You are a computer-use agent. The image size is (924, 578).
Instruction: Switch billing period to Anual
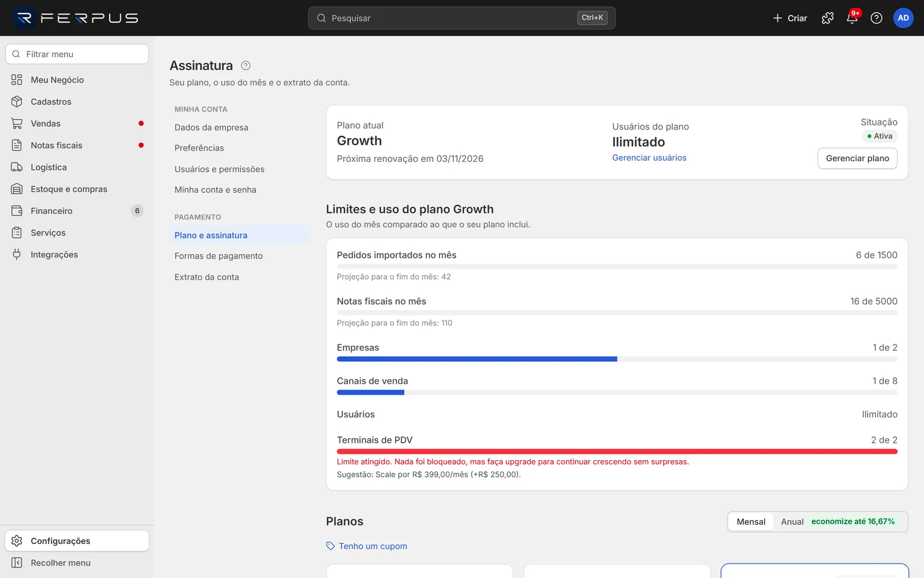(792, 521)
